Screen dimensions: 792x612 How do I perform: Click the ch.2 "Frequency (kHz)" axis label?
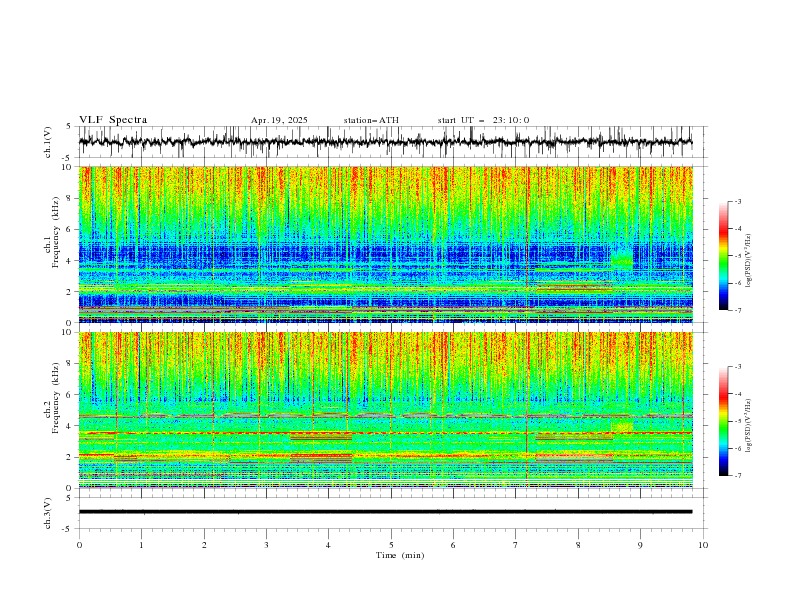55,398
